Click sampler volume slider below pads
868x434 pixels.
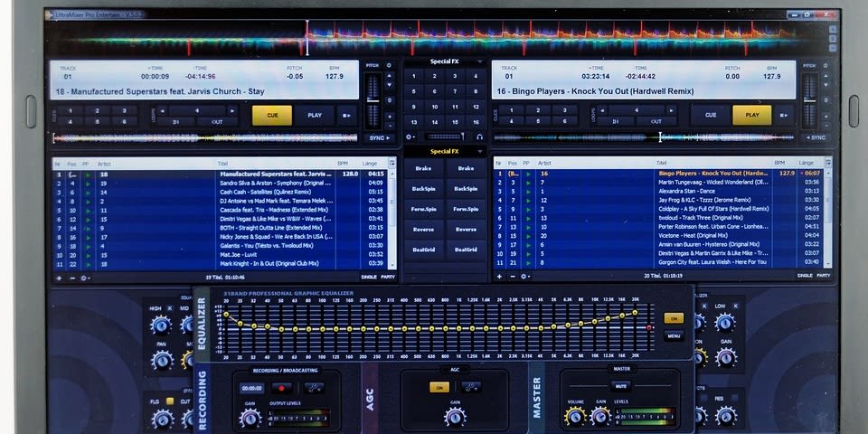pos(445,137)
